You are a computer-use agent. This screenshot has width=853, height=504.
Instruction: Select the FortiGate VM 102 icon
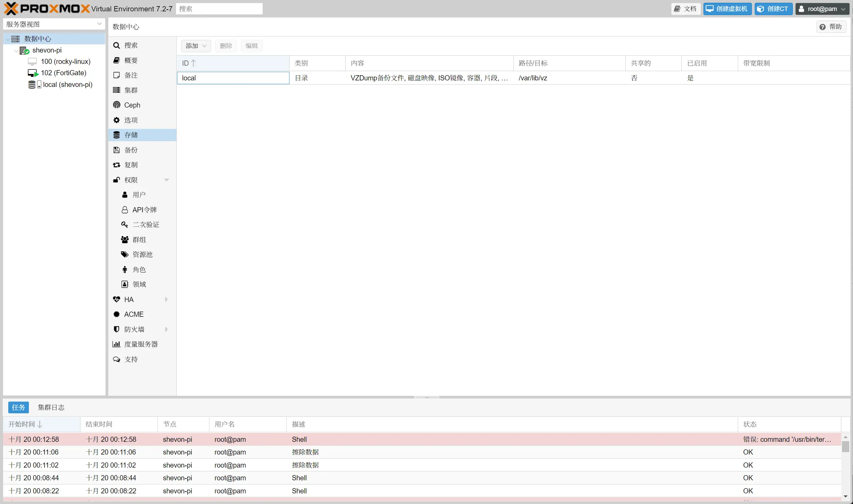[33, 73]
